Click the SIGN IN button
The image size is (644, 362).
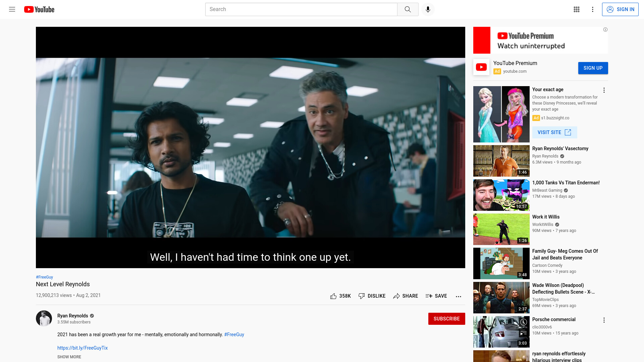click(620, 9)
